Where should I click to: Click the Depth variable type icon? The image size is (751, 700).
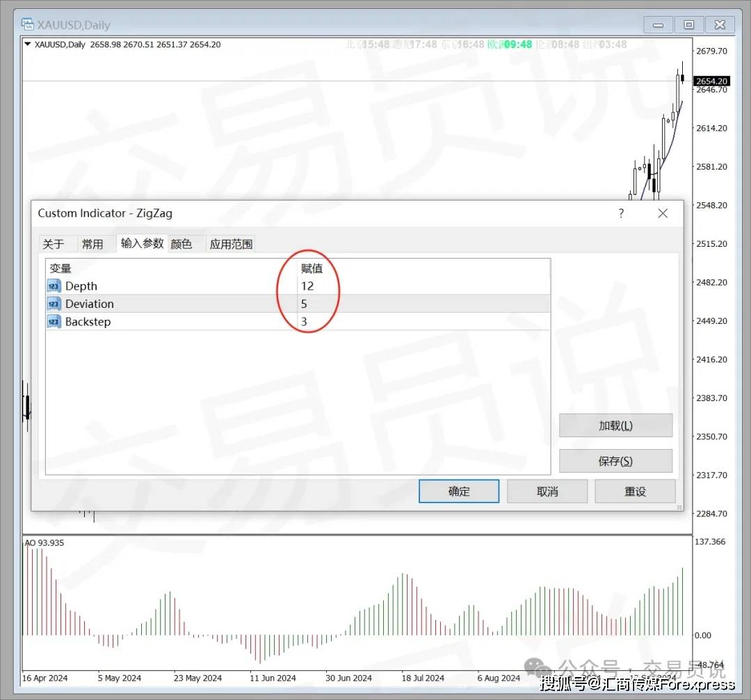(54, 286)
